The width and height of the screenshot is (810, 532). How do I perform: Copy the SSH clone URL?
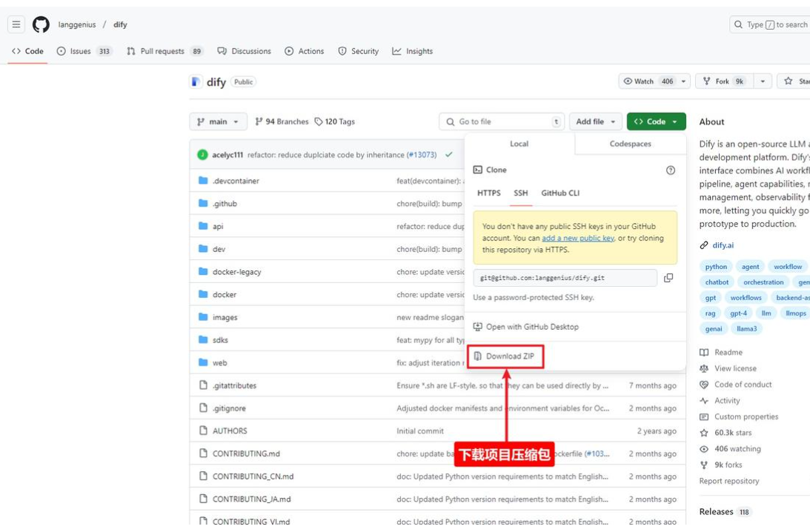tap(668, 278)
